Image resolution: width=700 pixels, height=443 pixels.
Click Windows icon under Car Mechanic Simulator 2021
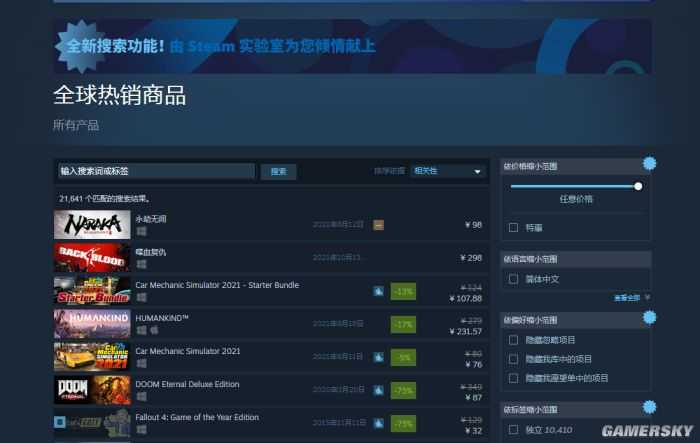coord(142,363)
